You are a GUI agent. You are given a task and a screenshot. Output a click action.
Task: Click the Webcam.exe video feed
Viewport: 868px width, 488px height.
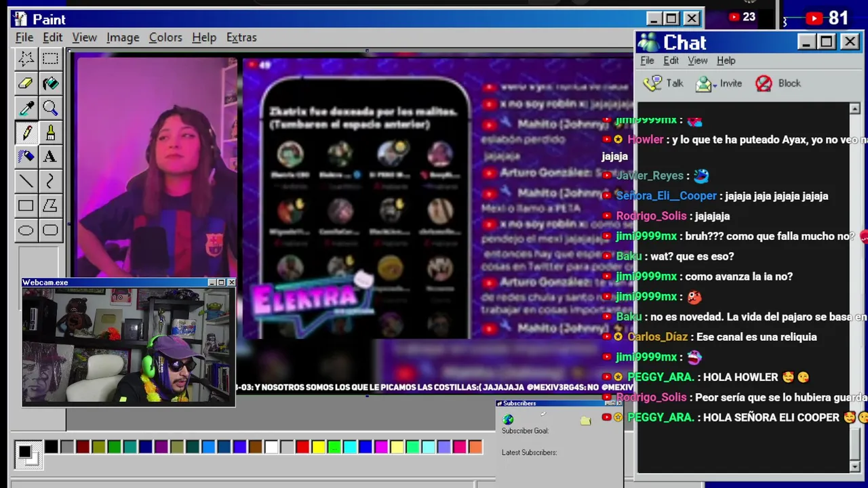128,346
